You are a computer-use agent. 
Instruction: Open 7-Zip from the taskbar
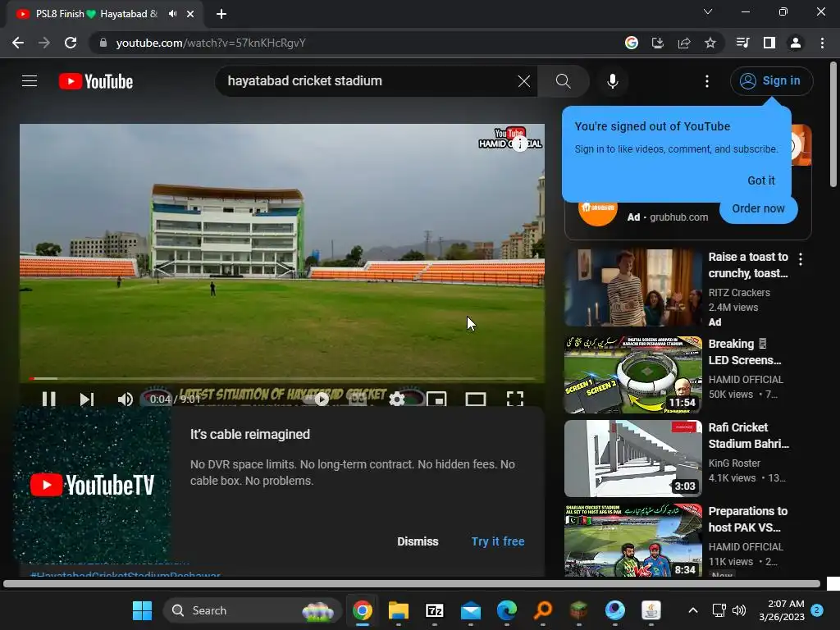[435, 610]
